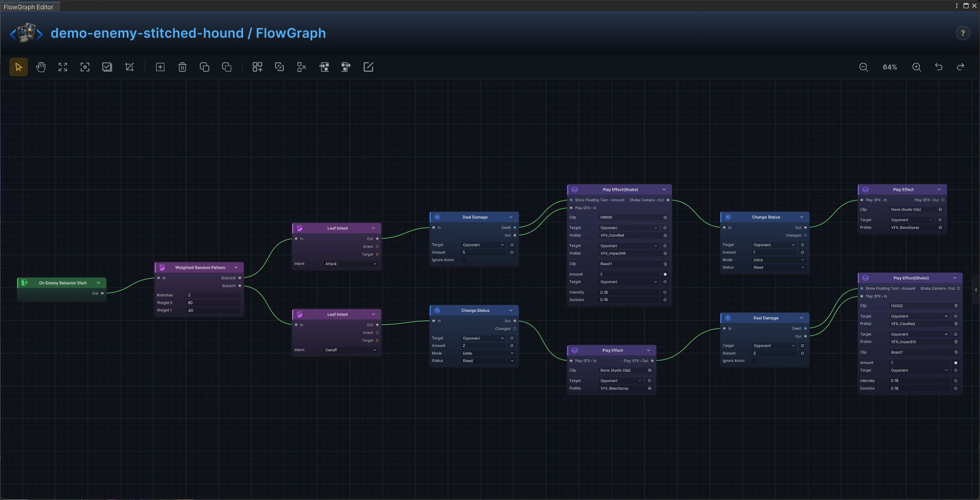Screen dimensions: 980x500
Task: Click the Play Effect(Shake) layers icon at top
Action: tap(575, 190)
